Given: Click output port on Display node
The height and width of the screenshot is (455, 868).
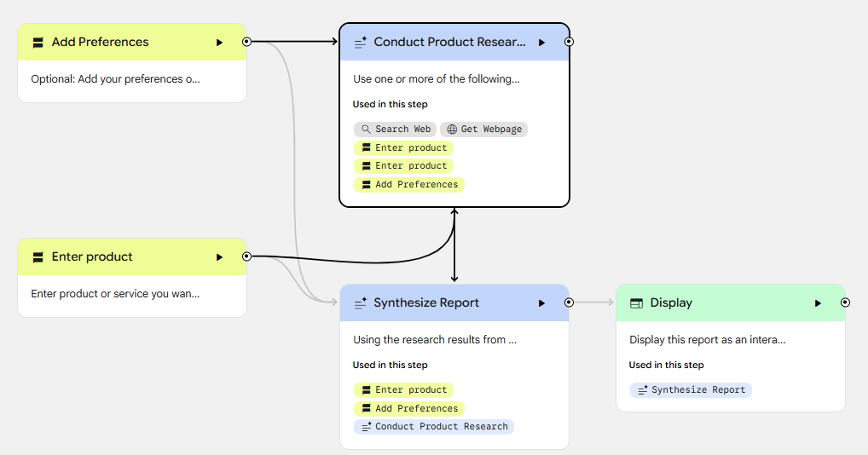Looking at the screenshot, I should tap(845, 302).
